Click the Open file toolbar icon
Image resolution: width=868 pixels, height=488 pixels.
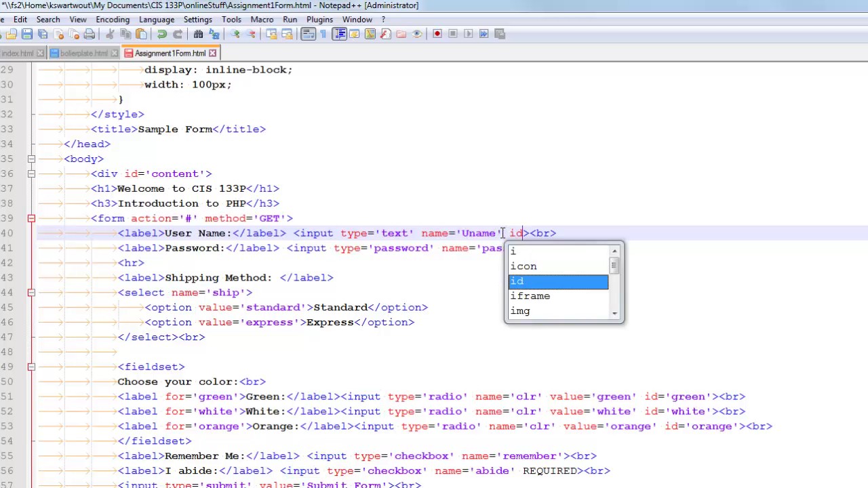[x=12, y=34]
